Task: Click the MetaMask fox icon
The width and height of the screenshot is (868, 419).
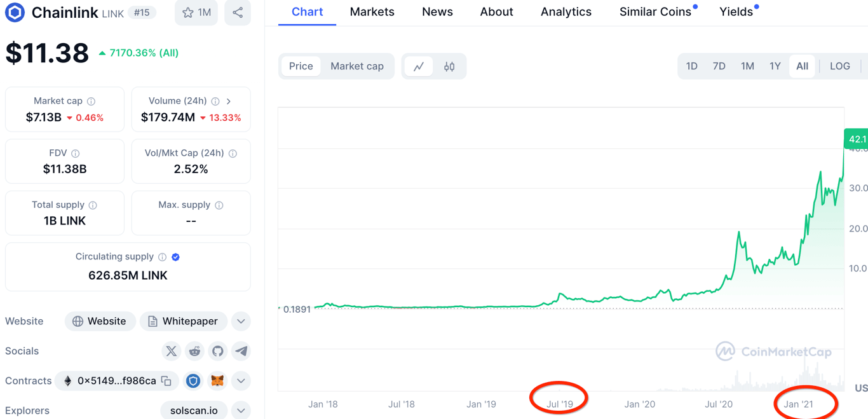Action: [217, 381]
